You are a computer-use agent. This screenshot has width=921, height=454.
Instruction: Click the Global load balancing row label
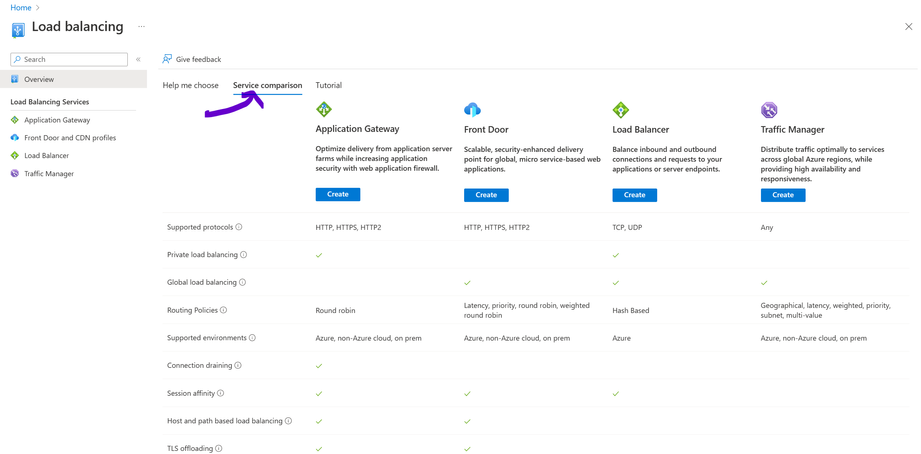(x=202, y=283)
